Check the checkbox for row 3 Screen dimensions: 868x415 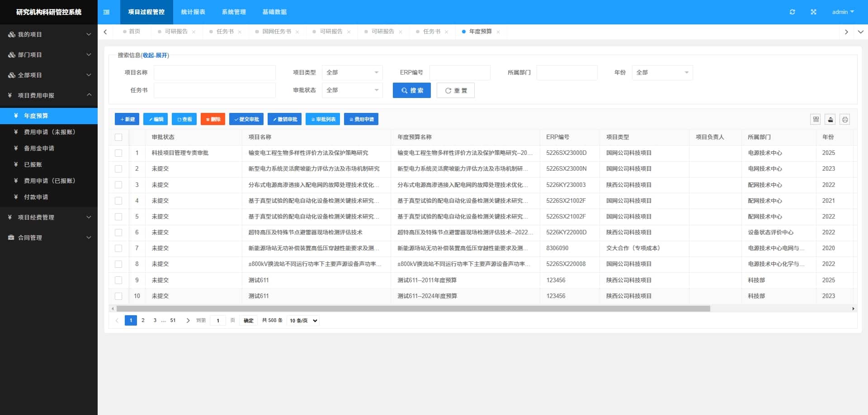pyautogui.click(x=118, y=185)
